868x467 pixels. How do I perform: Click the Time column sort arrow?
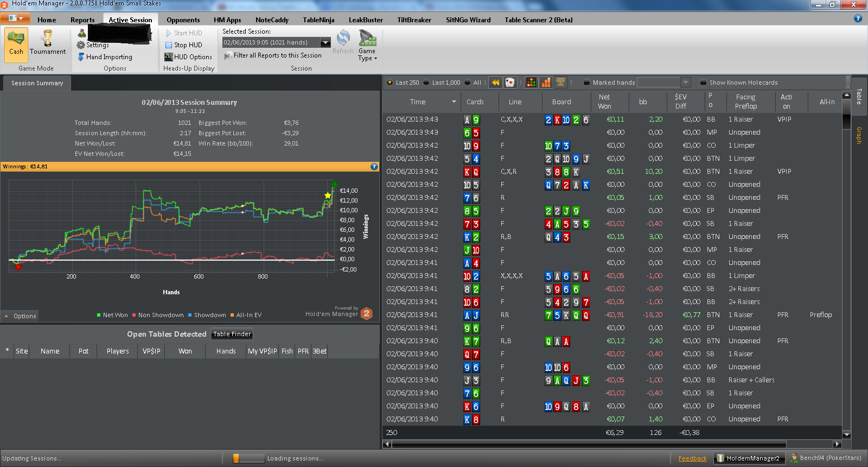[x=454, y=102]
